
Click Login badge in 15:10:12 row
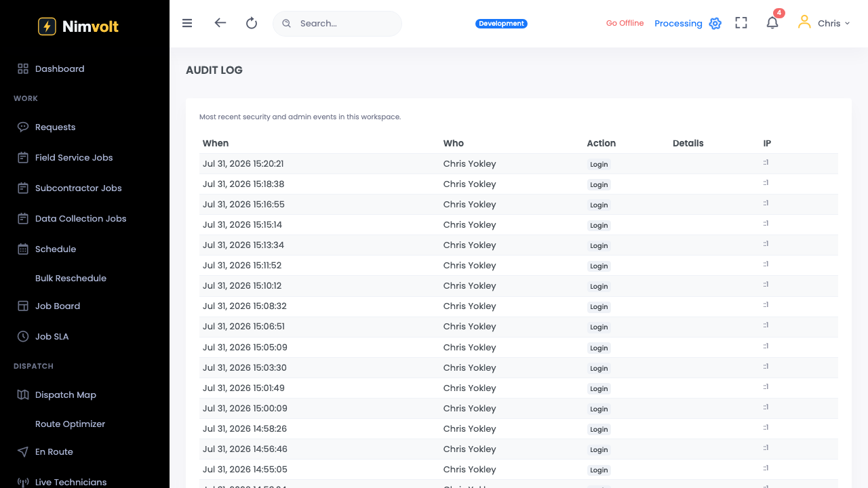599,286
